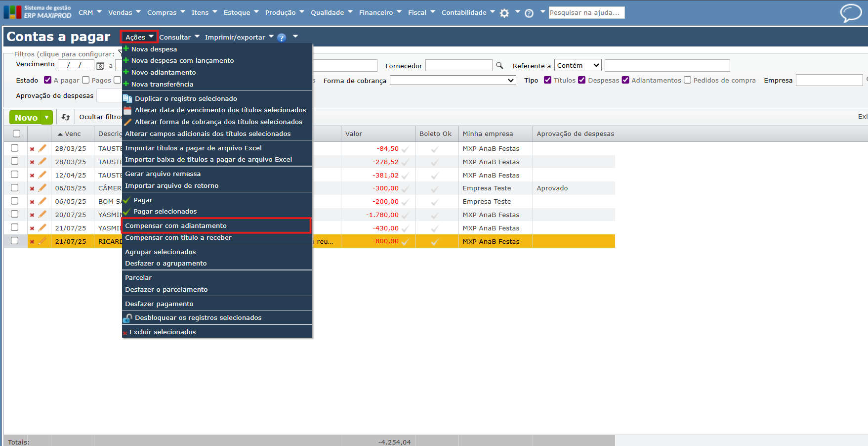Screen dimensions: 868x446
Task: Expand the Estoque top menu
Action: (241, 12)
